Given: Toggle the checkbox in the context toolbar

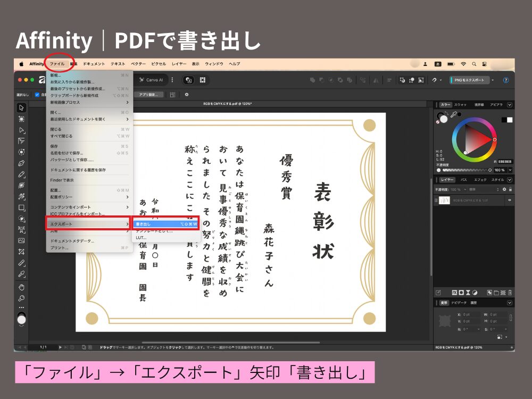Looking at the screenshot, I should 37,95.
